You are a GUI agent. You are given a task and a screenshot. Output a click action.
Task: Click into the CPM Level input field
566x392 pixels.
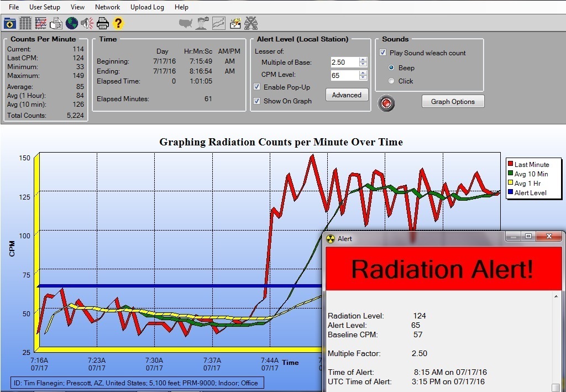click(344, 75)
